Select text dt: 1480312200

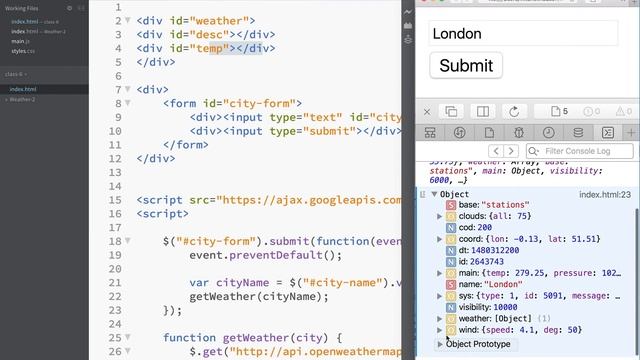coord(489,250)
